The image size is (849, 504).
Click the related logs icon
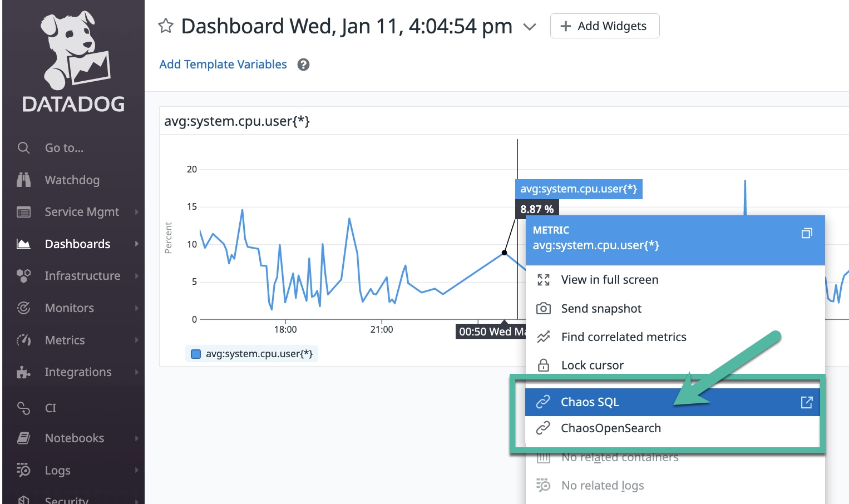pos(544,485)
